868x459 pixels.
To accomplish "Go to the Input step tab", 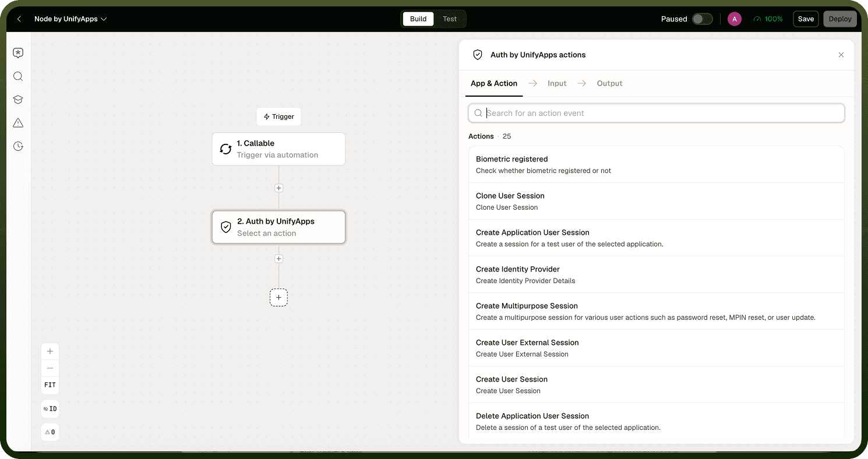I will 557,83.
